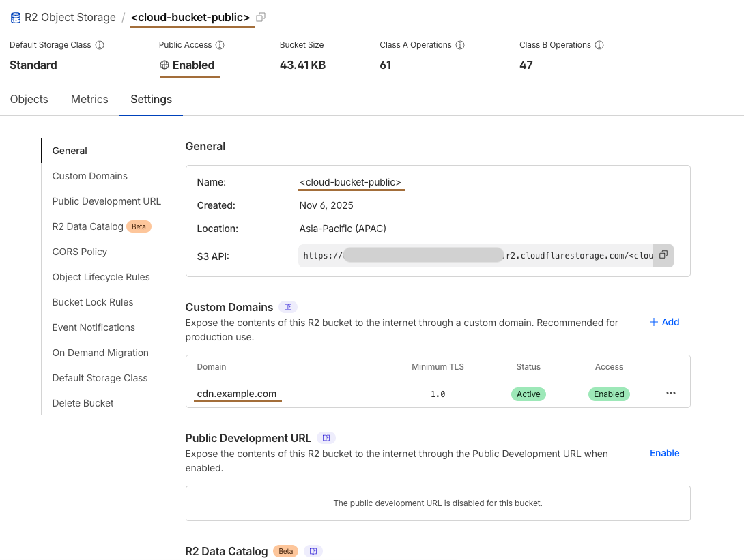
Task: Open documentation icon beside Public Development URL
Action: pos(326,438)
